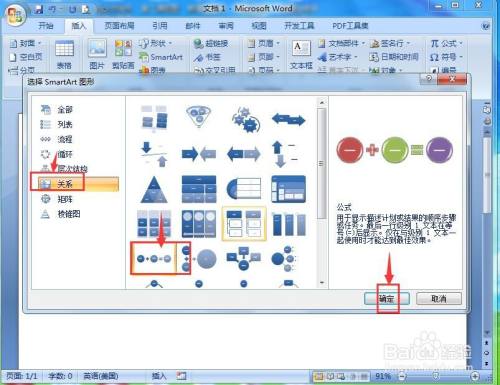Select the converging arrows SmartArt thumbnail
The height and width of the screenshot is (385, 500).
click(199, 154)
